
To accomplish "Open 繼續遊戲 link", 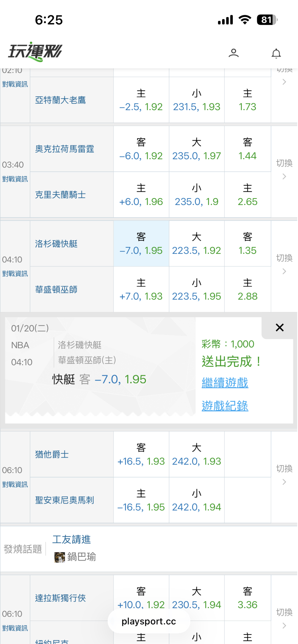I will tap(225, 383).
